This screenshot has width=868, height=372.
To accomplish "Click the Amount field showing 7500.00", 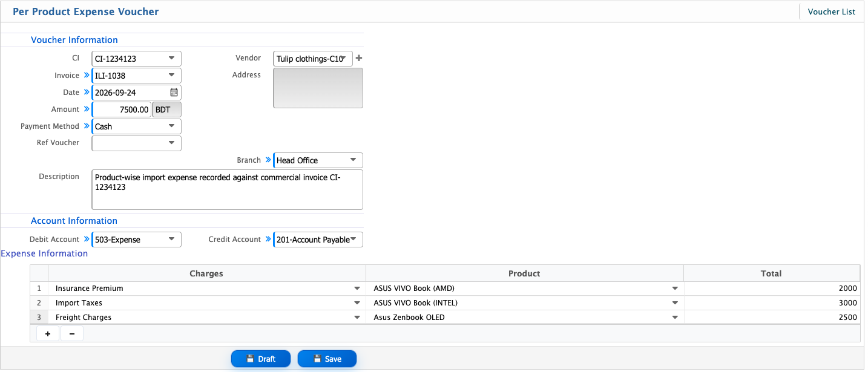I will (x=121, y=109).
